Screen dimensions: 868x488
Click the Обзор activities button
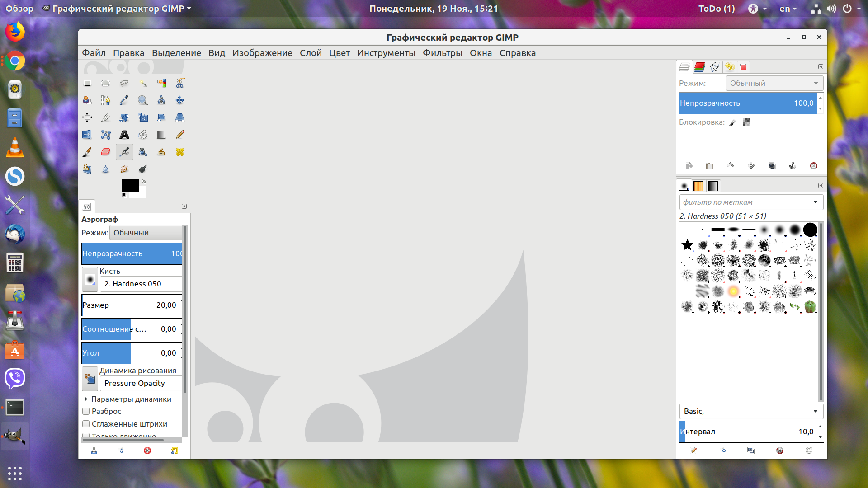click(19, 9)
